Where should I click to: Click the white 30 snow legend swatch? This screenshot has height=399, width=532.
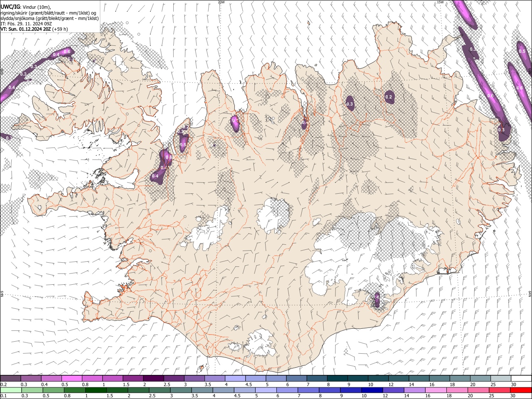[520, 378]
